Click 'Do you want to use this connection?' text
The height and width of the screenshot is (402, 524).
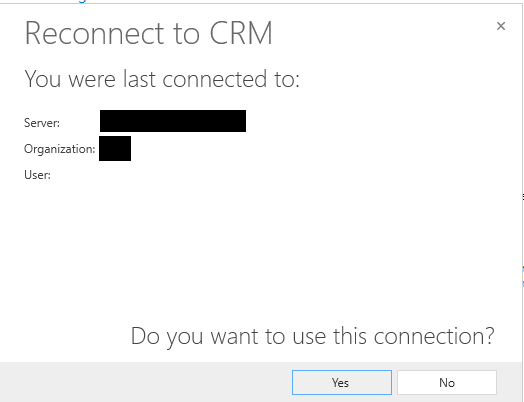point(312,336)
